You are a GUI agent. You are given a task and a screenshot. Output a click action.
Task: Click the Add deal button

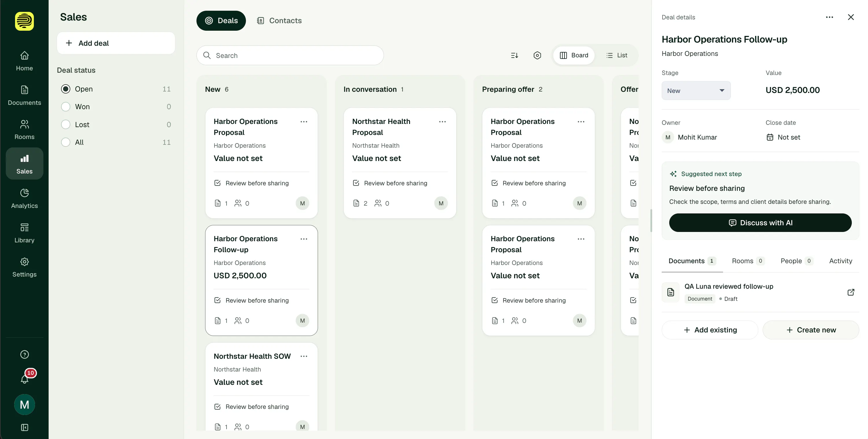(x=115, y=43)
